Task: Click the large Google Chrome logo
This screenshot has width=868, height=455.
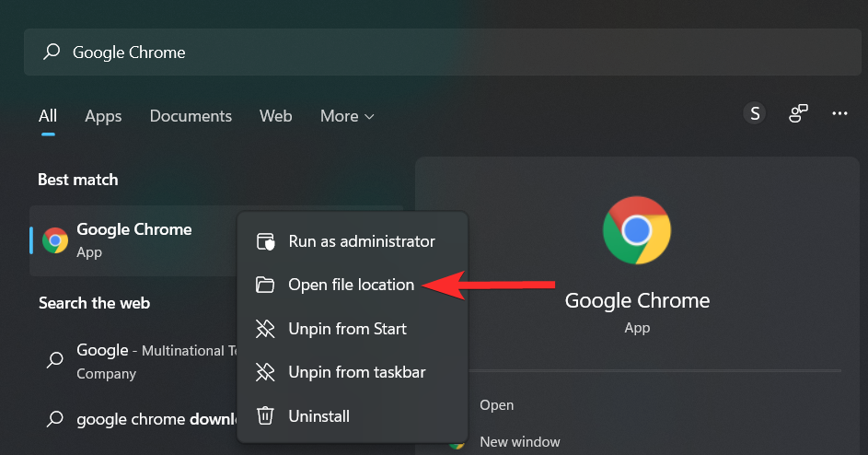Action: click(x=637, y=230)
